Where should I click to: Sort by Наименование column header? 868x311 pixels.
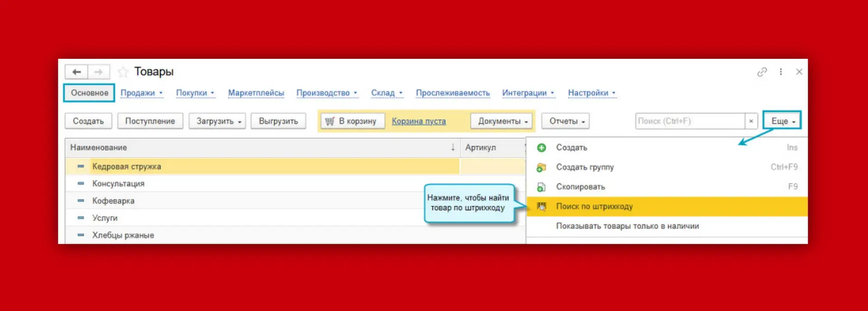point(263,147)
